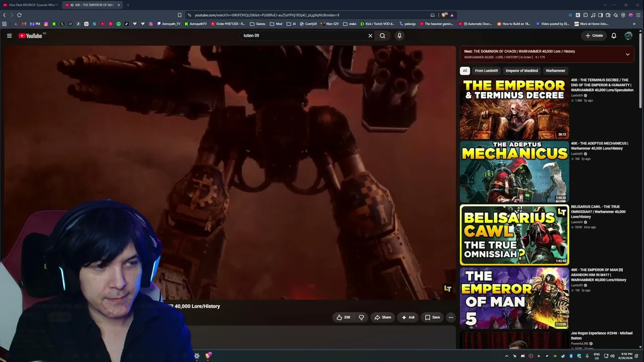Share the current video
This screenshot has width=644, height=362.
click(x=382, y=317)
